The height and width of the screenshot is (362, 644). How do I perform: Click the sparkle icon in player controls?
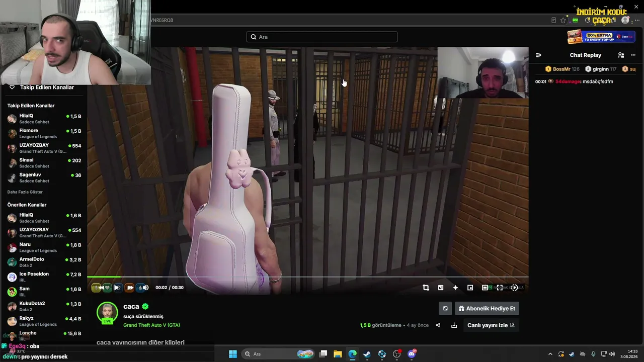455,288
